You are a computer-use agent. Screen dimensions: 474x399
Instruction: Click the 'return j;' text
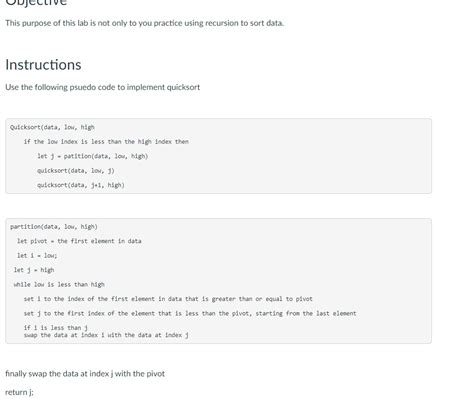pyautogui.click(x=19, y=392)
